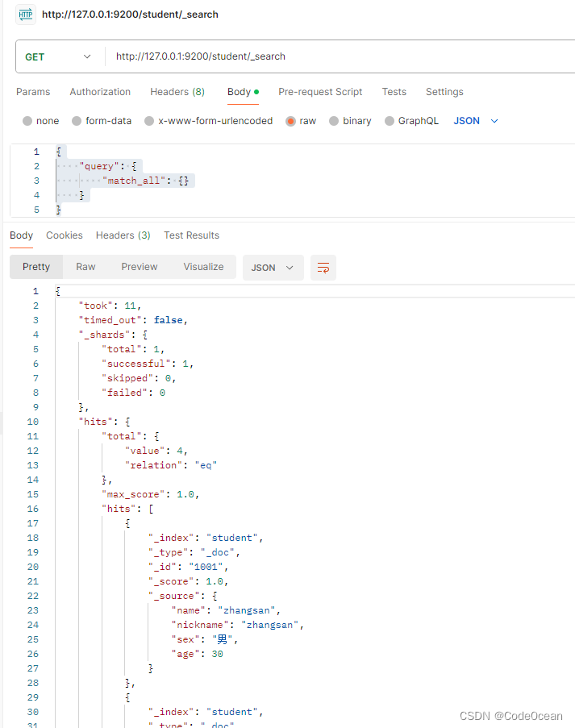Select the form-data radio option

click(x=102, y=121)
